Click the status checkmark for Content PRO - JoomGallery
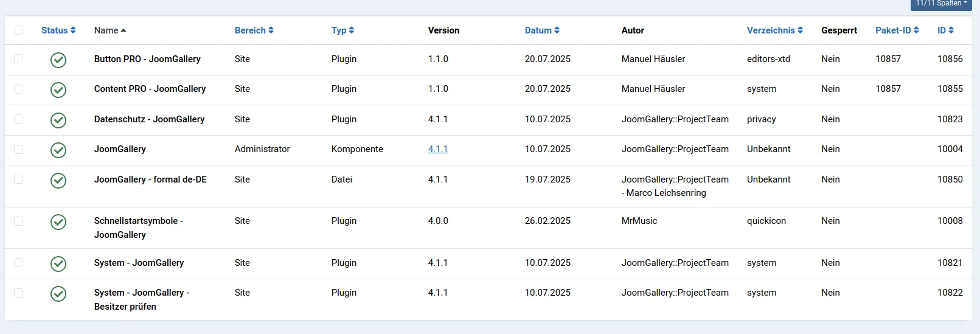Screen dimensions: 980x334 point(58,89)
